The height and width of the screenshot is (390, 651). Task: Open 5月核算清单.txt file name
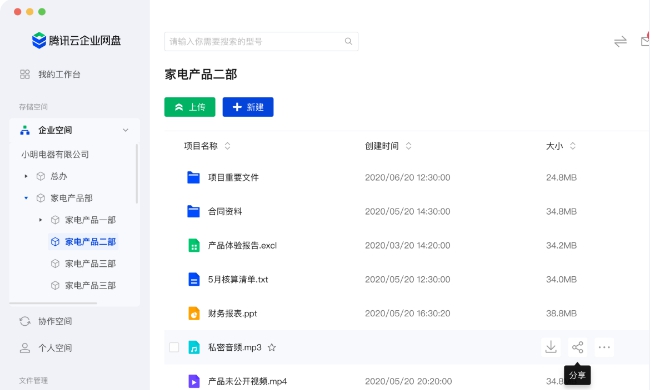(x=238, y=280)
